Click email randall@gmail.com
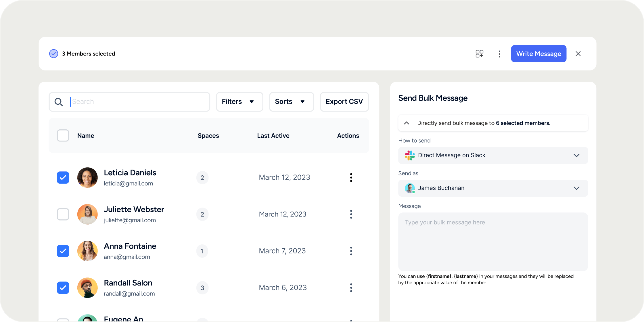This screenshot has height=322, width=644. (129, 294)
